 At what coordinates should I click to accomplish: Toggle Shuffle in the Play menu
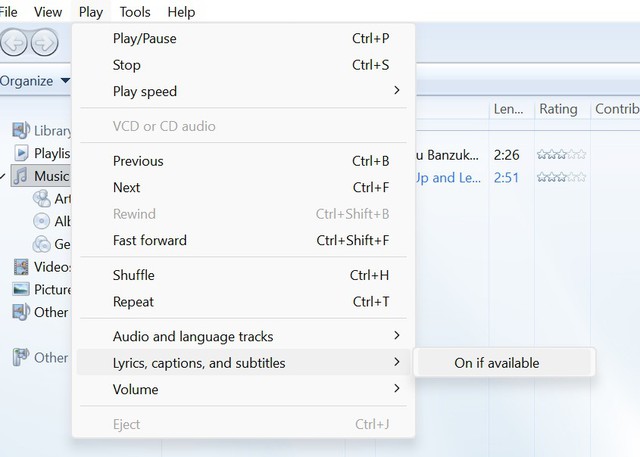pyautogui.click(x=243, y=275)
